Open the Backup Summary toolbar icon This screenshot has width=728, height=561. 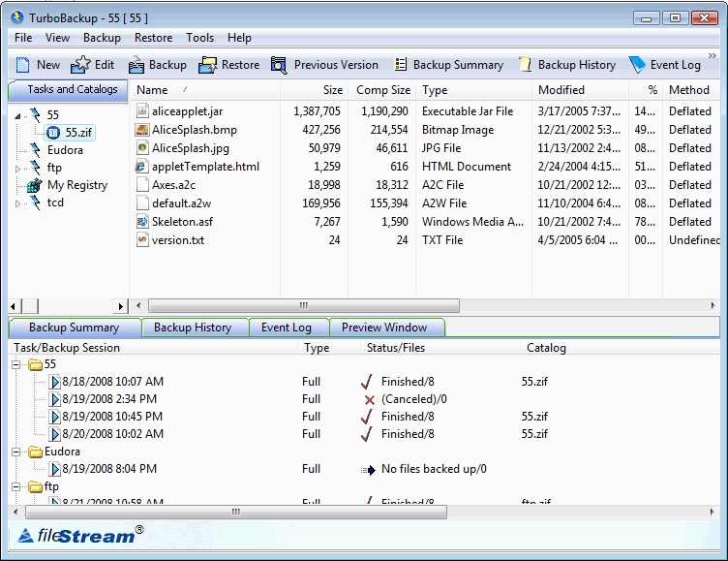click(400, 64)
